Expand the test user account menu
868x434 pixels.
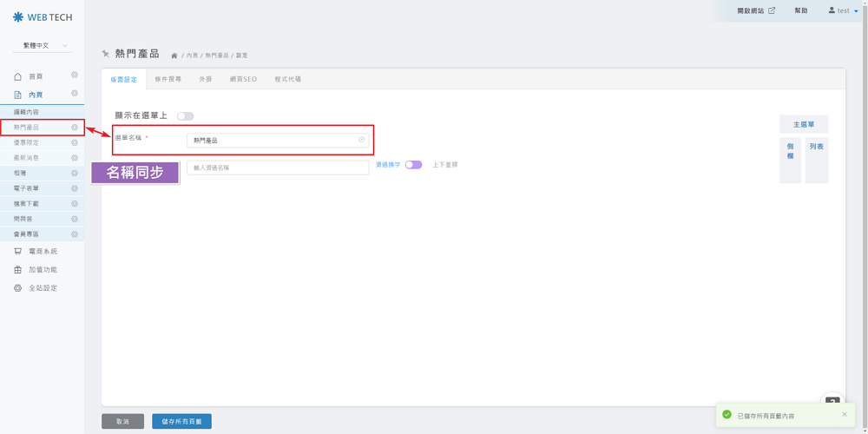(x=843, y=11)
